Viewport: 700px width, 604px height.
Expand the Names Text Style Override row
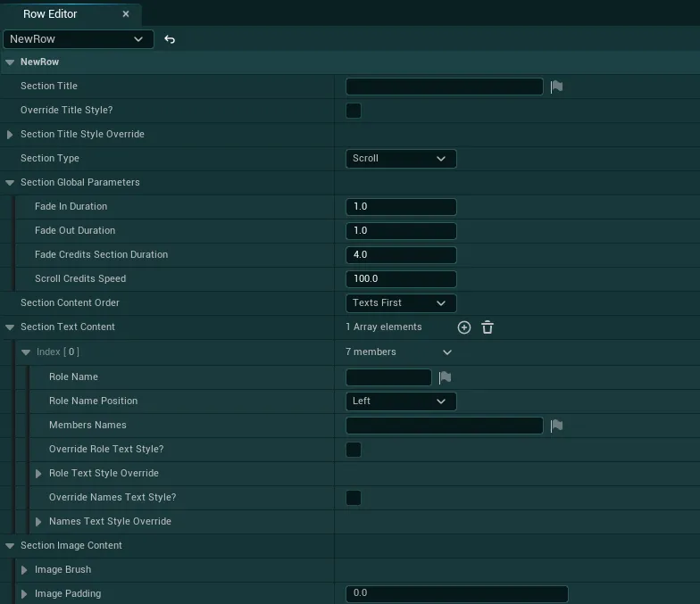click(38, 521)
